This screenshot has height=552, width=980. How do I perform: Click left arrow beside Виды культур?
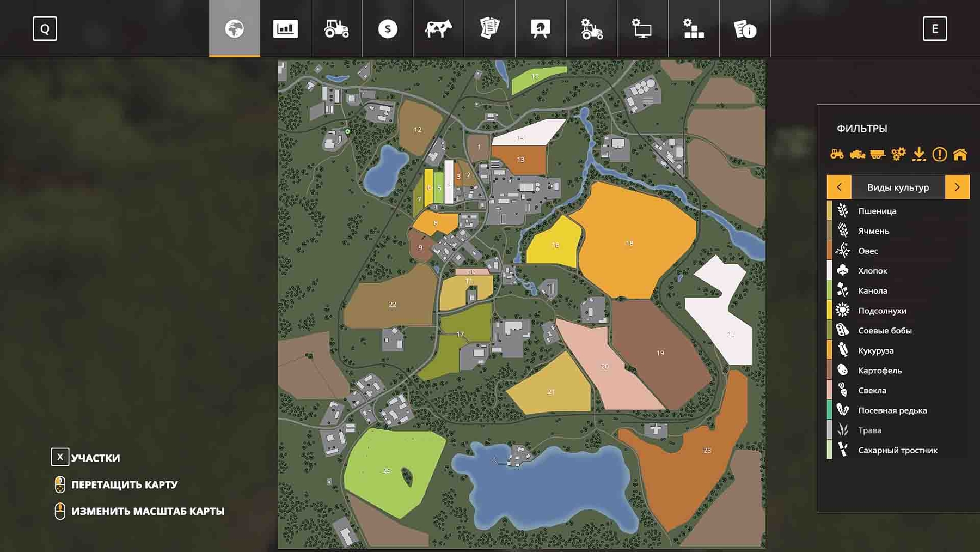839,187
